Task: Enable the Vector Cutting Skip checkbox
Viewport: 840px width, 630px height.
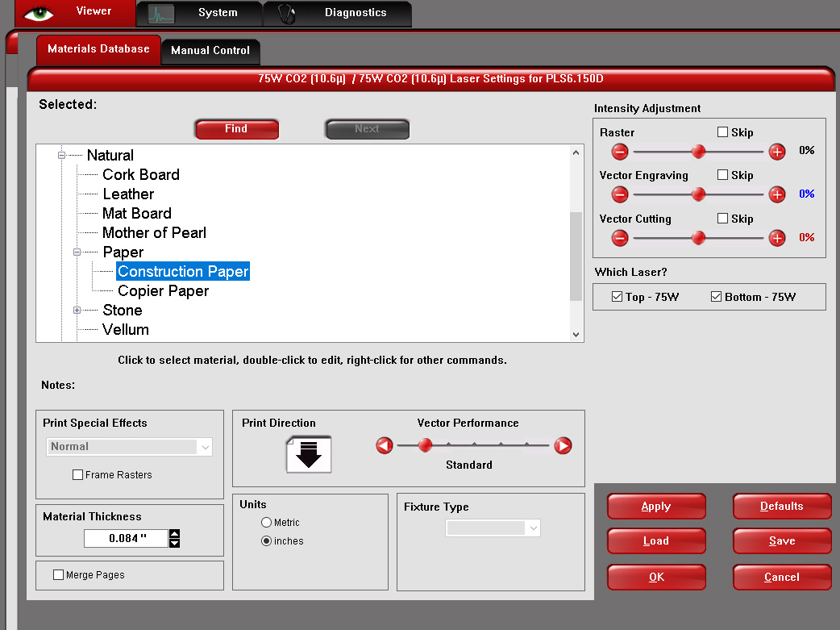Action: click(x=722, y=219)
